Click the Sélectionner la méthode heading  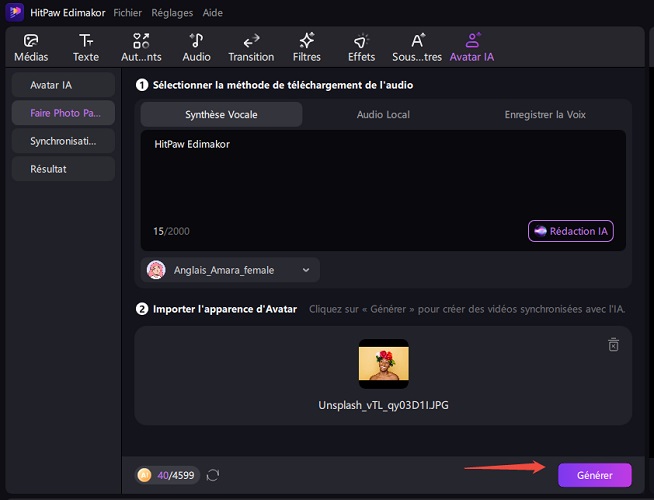pyautogui.click(x=283, y=85)
